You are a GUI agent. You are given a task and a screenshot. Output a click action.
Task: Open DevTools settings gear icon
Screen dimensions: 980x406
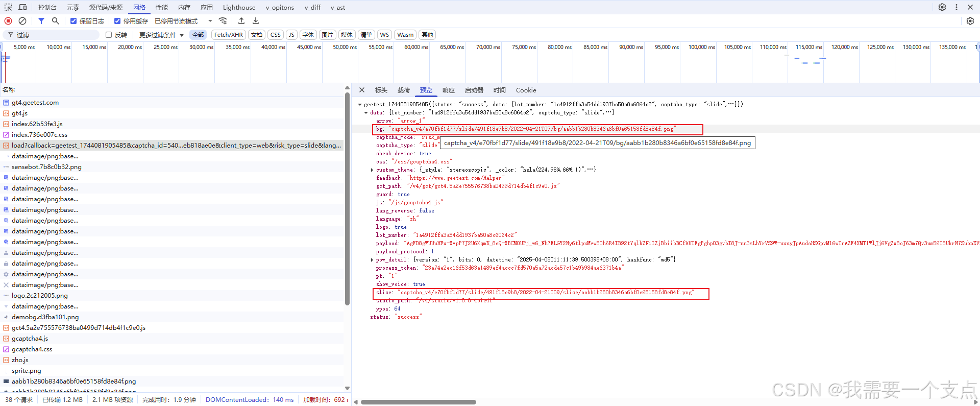click(942, 7)
